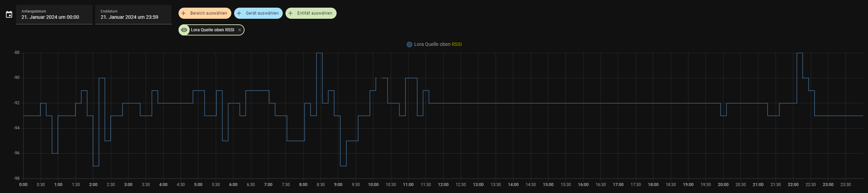This screenshot has height=193, width=868.
Task: Click the -90 y-axis label
Action: (x=17, y=78)
